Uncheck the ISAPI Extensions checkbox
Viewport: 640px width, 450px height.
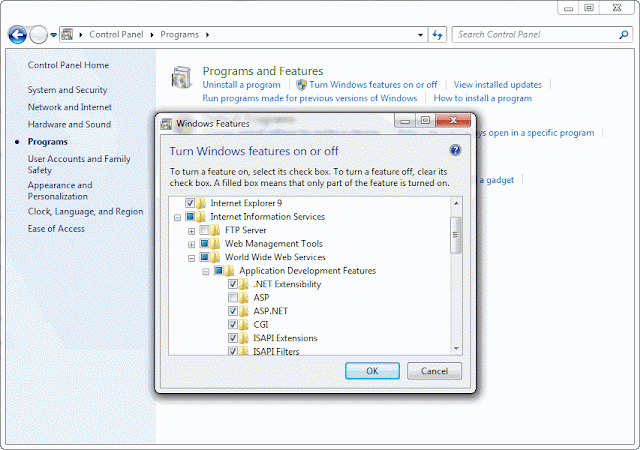point(233,338)
